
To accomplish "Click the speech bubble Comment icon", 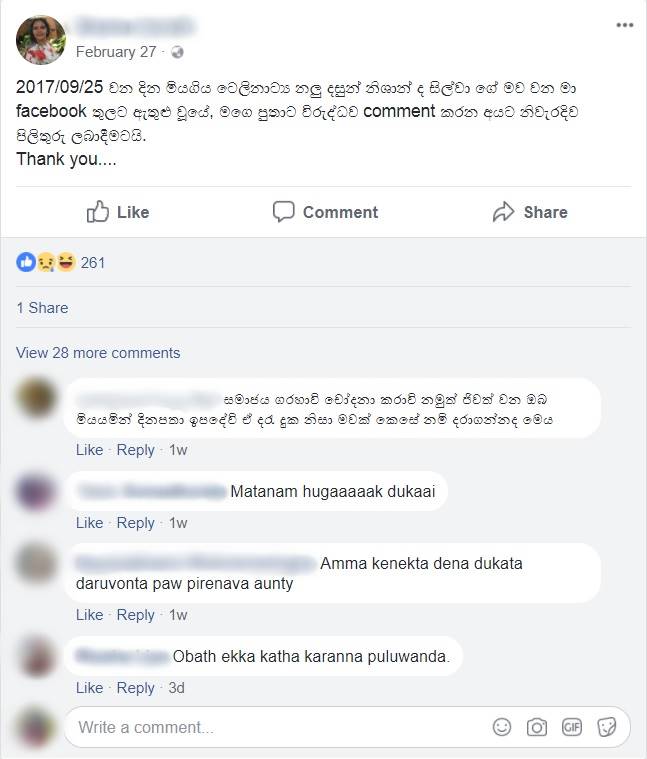I will point(283,212).
